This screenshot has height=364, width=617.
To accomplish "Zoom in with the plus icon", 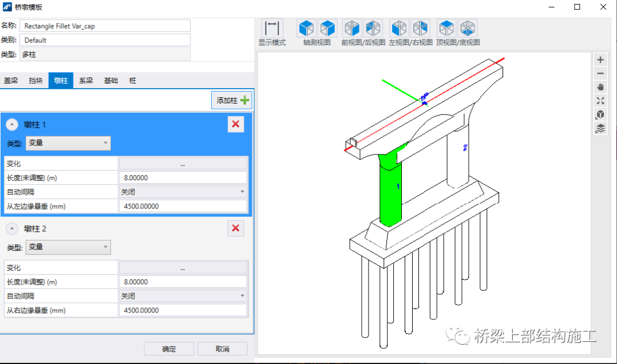I will click(600, 60).
